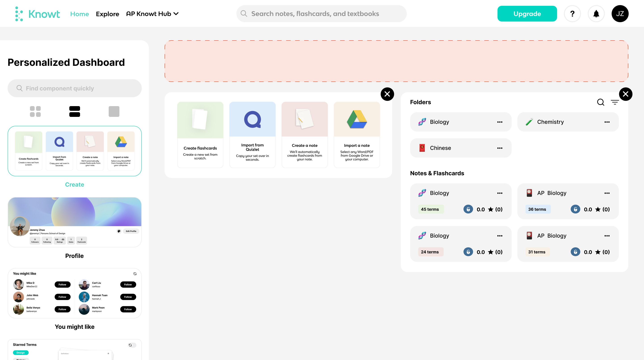Screen dimensions: 644x360
Task: Open more options for Chemistry folder
Action: pos(607,122)
